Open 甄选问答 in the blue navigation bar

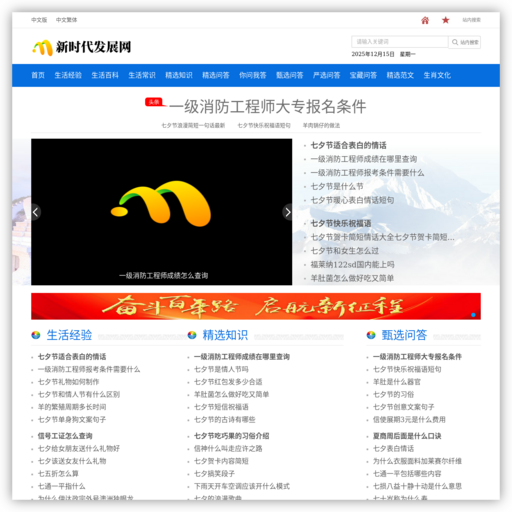click(290, 75)
